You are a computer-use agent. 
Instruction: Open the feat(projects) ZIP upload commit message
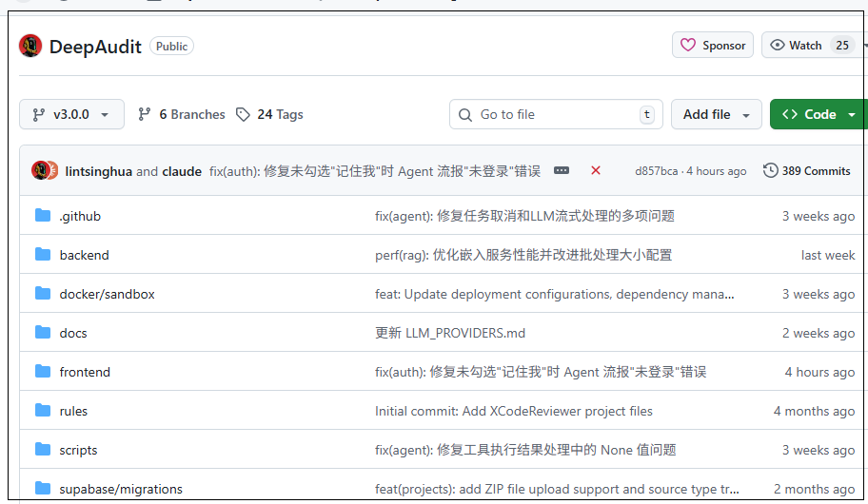[x=557, y=489]
